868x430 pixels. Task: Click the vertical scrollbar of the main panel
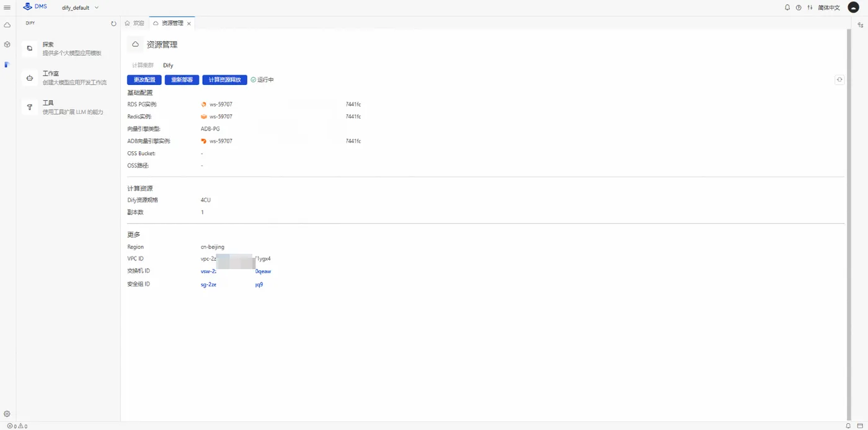pos(849,224)
